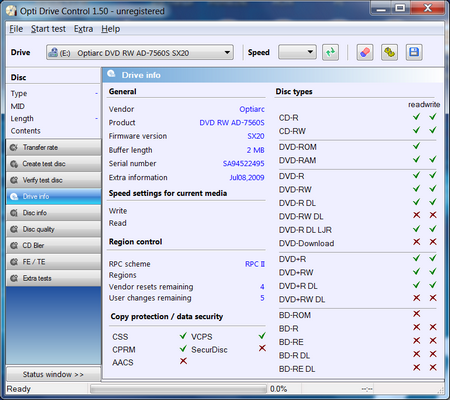Switch to the Transfer rate page
The height and width of the screenshot is (400, 450).
[54, 147]
